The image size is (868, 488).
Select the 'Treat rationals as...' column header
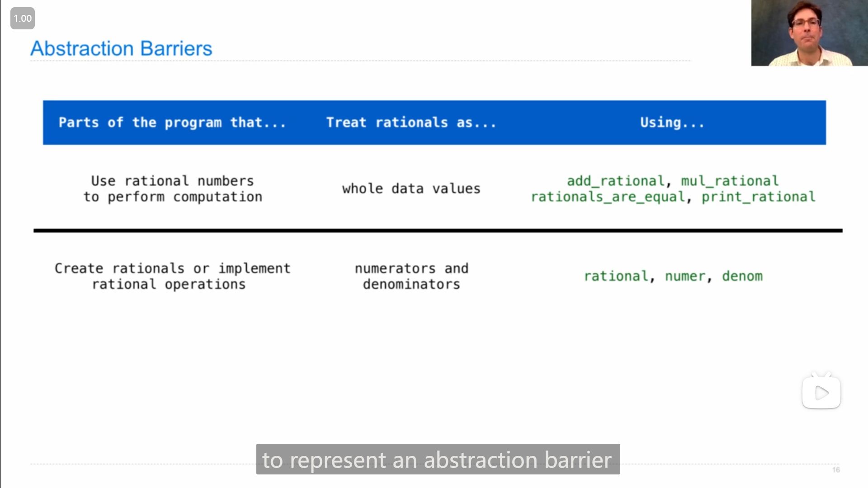click(411, 122)
